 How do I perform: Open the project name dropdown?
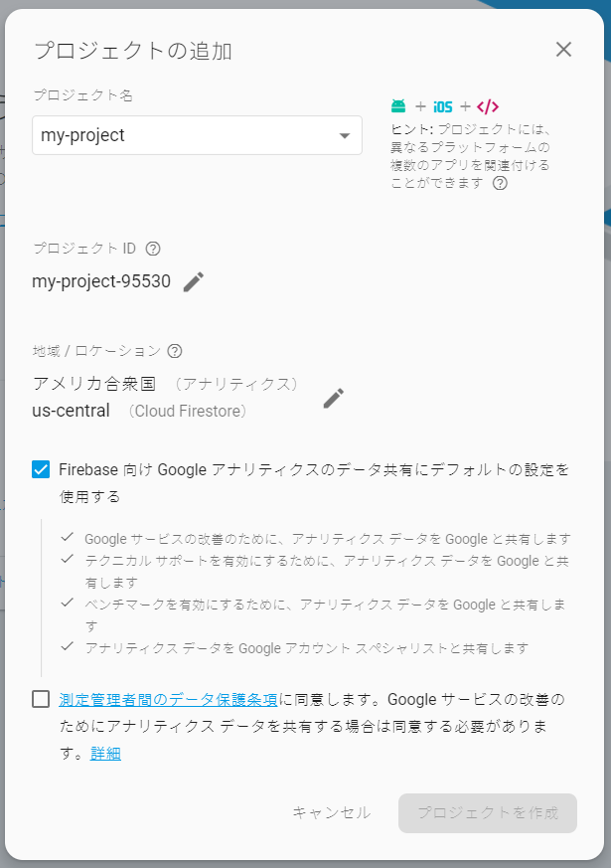[x=345, y=134]
